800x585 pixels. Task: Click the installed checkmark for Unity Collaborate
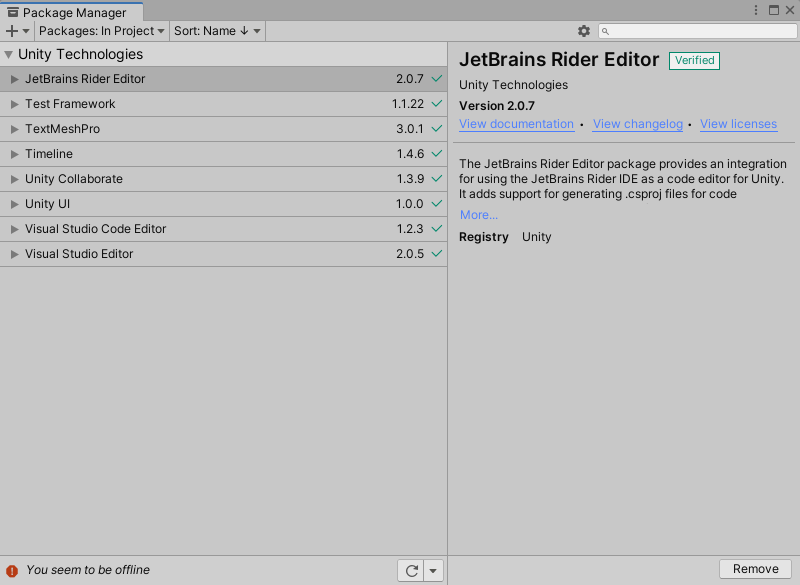coord(437,179)
